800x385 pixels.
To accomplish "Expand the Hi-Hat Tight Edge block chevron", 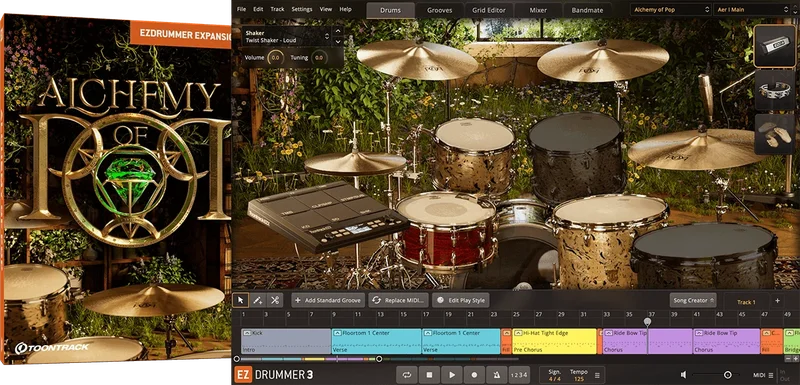I will (518, 333).
